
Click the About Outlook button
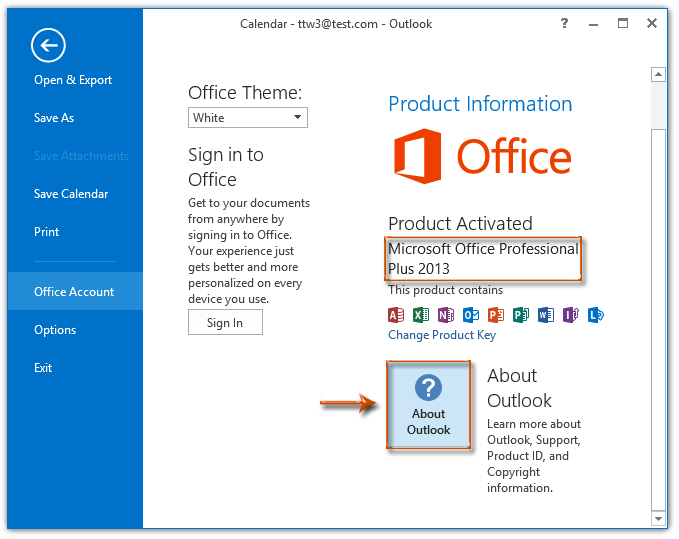point(428,405)
